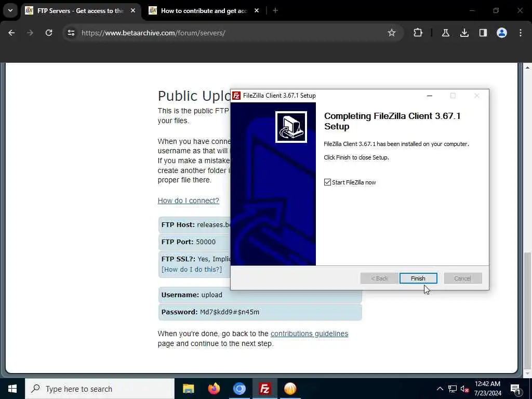Click the Back button in FileZilla setup
The image size is (532, 399).
(x=379, y=278)
